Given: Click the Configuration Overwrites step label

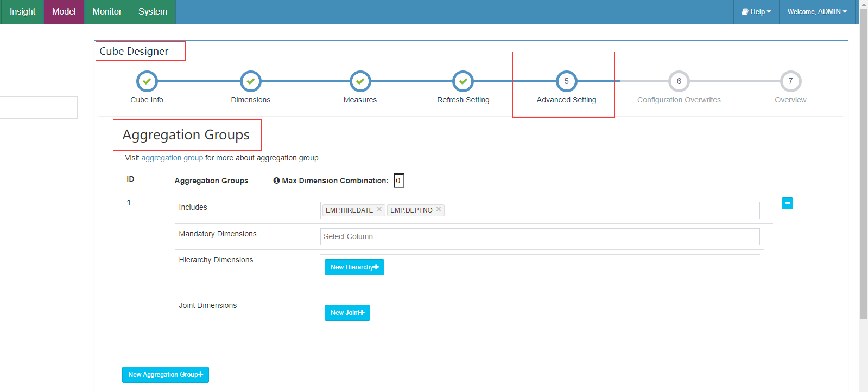Looking at the screenshot, I should [679, 100].
